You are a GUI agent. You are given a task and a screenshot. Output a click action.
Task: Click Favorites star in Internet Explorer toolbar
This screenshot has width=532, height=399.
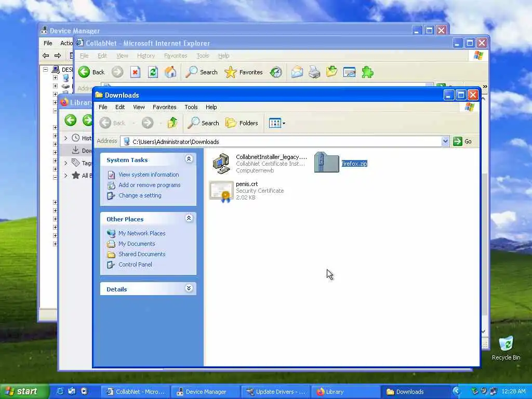click(244, 72)
